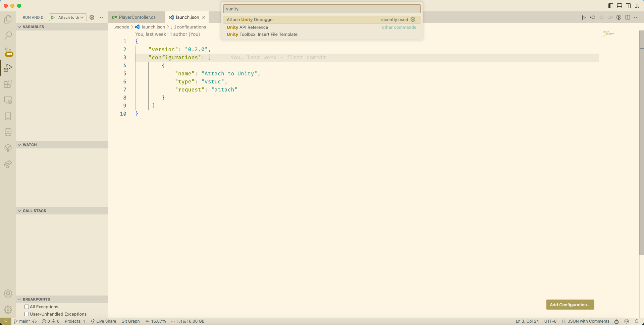Close the launch.json tab
Viewport: 644px width, 325px height.
[204, 17]
